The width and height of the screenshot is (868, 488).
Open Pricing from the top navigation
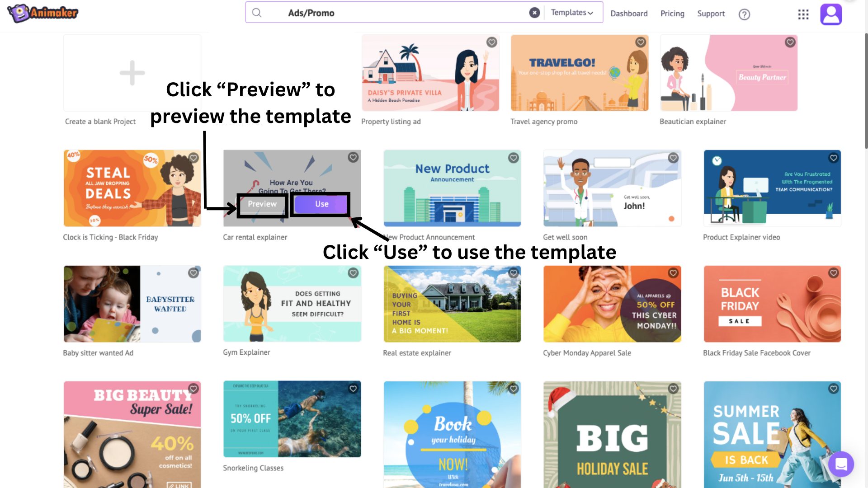(672, 13)
